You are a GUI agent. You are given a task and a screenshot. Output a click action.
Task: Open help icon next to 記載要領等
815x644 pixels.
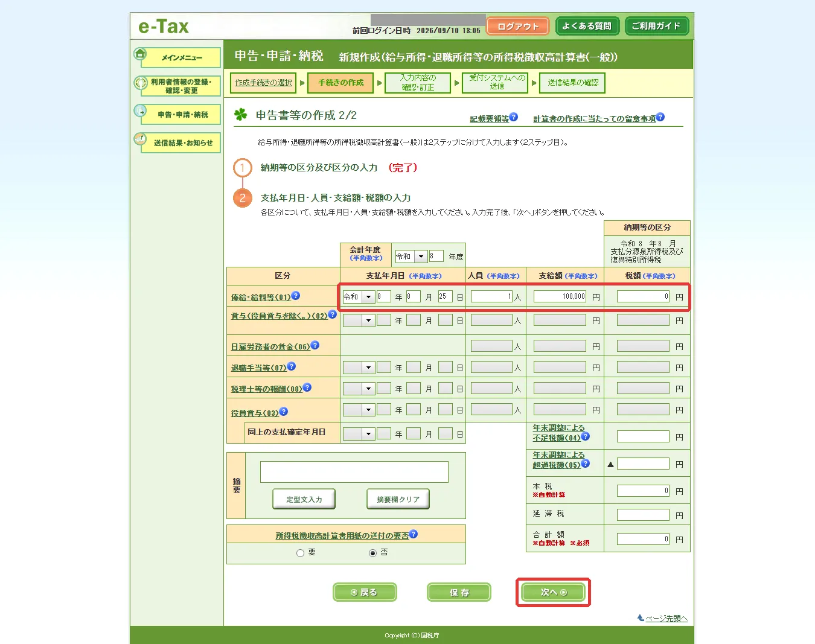tap(514, 117)
